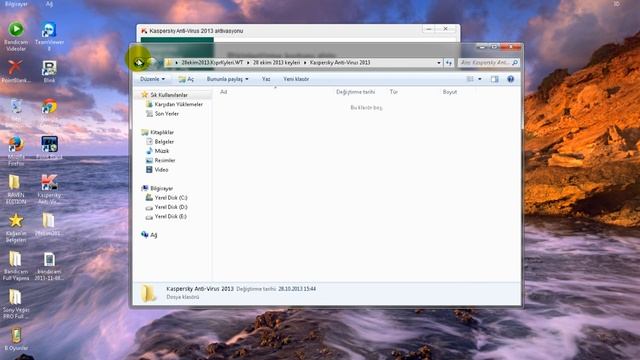The image size is (640, 360).
Task: Click the Aç toolbar button
Action: (186, 79)
